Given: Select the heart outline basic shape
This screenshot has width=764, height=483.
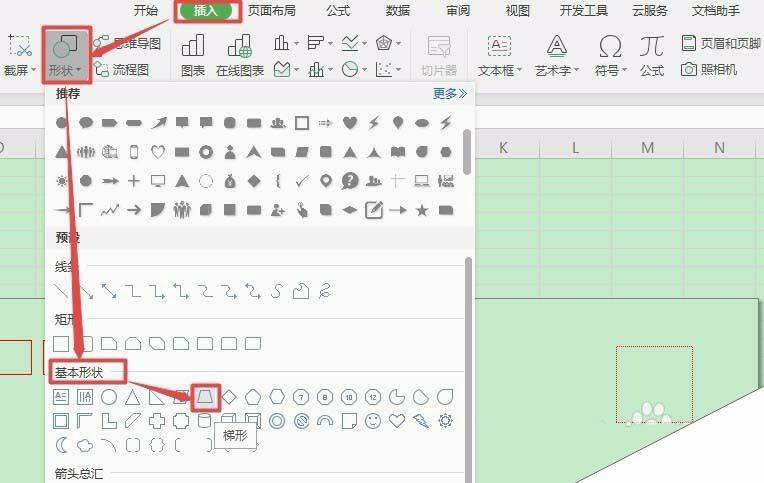Looking at the screenshot, I should pyautogui.click(x=397, y=421).
